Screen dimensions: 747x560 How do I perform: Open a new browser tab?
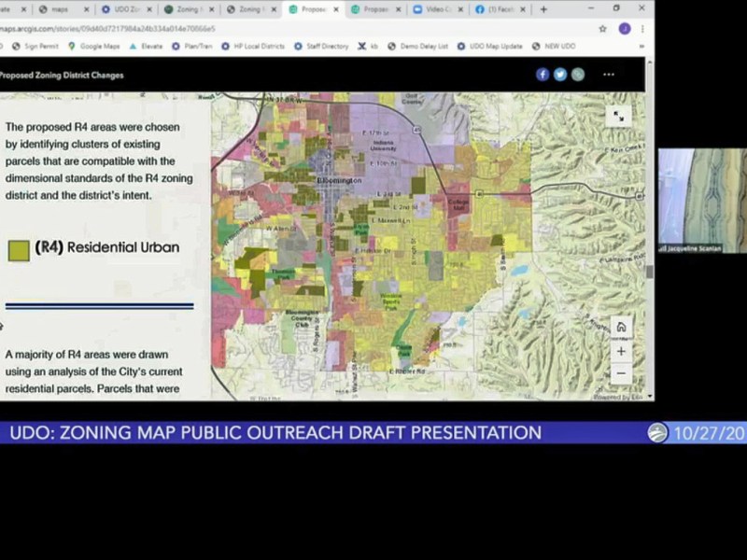point(543,9)
